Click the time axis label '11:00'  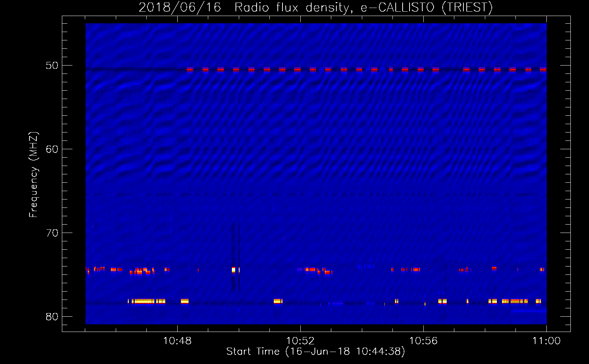[546, 341]
